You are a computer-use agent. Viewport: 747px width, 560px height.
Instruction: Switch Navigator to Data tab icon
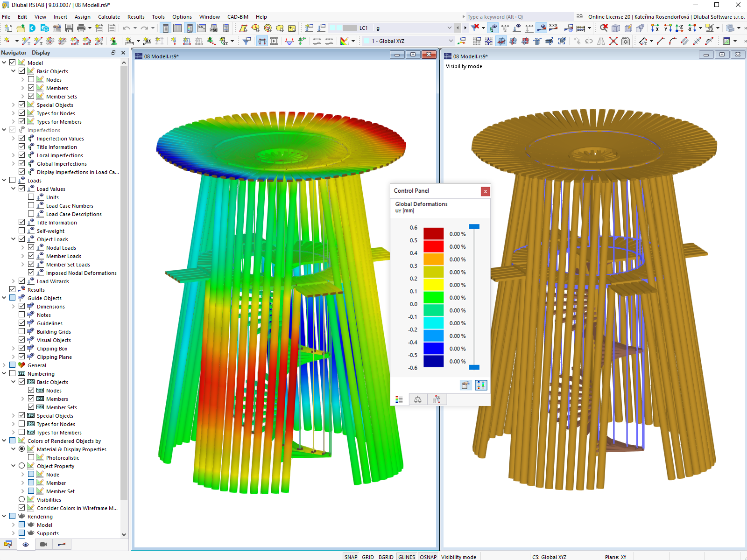point(8,544)
